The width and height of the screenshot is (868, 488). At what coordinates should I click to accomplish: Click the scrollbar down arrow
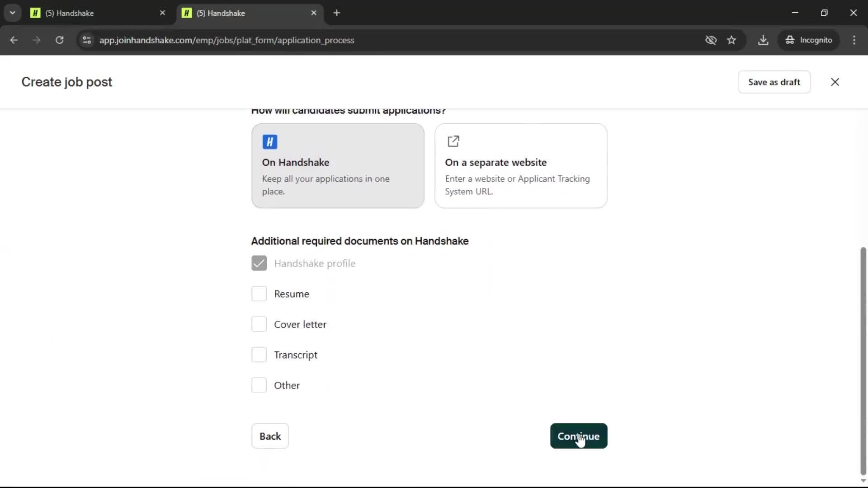click(863, 481)
